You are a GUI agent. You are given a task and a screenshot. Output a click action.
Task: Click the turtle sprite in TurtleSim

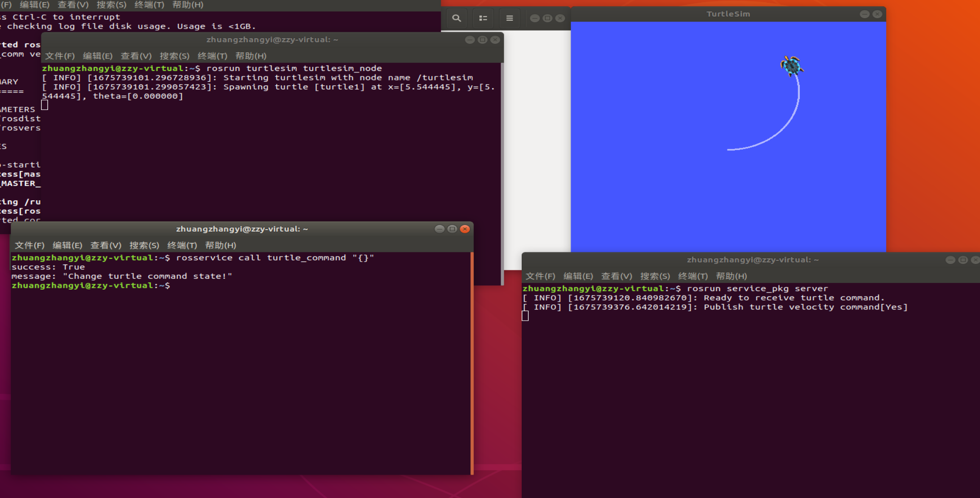click(x=791, y=66)
